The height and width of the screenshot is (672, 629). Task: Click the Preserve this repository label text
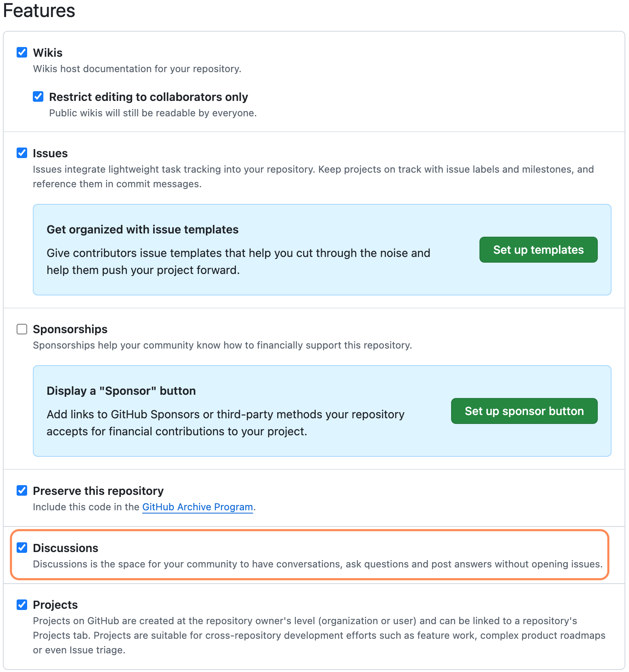98,491
